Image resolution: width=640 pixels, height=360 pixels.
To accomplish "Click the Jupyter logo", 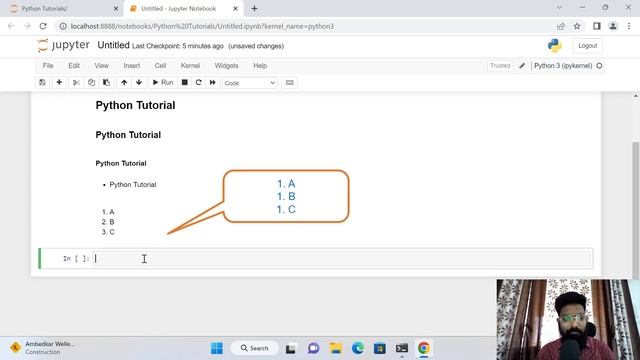I will pos(63,45).
